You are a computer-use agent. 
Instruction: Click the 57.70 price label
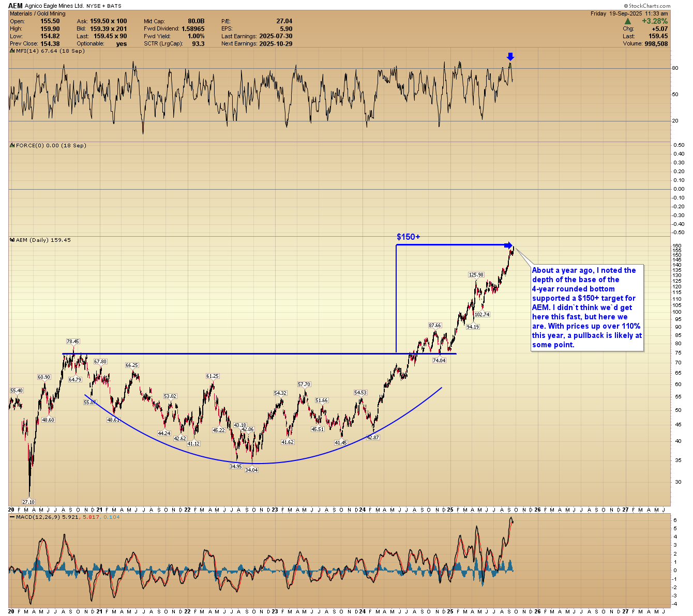pos(304,384)
